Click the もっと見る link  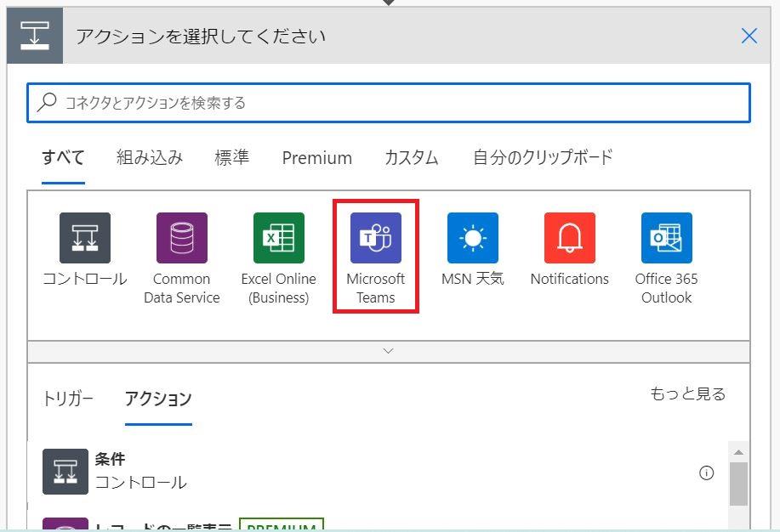688,393
